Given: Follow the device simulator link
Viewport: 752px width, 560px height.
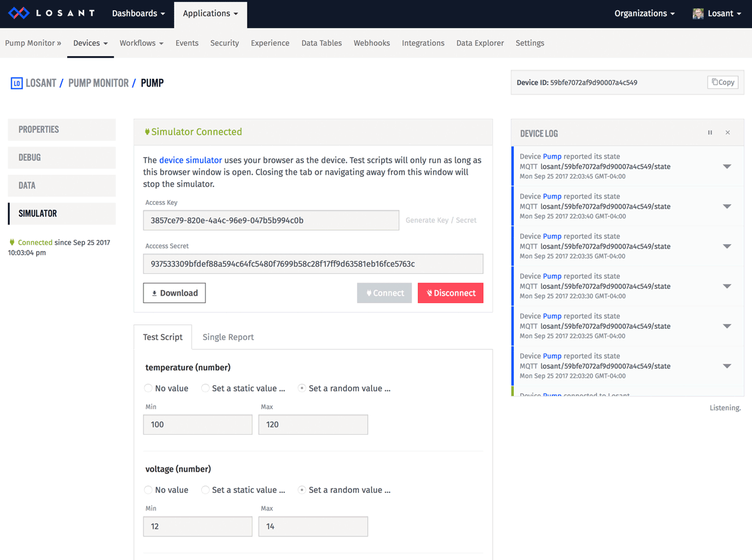Looking at the screenshot, I should click(191, 160).
